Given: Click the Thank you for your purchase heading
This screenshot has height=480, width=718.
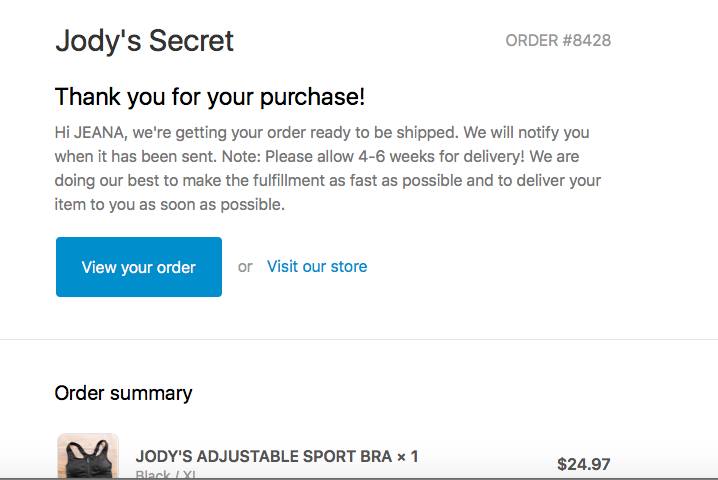Looking at the screenshot, I should 210,97.
